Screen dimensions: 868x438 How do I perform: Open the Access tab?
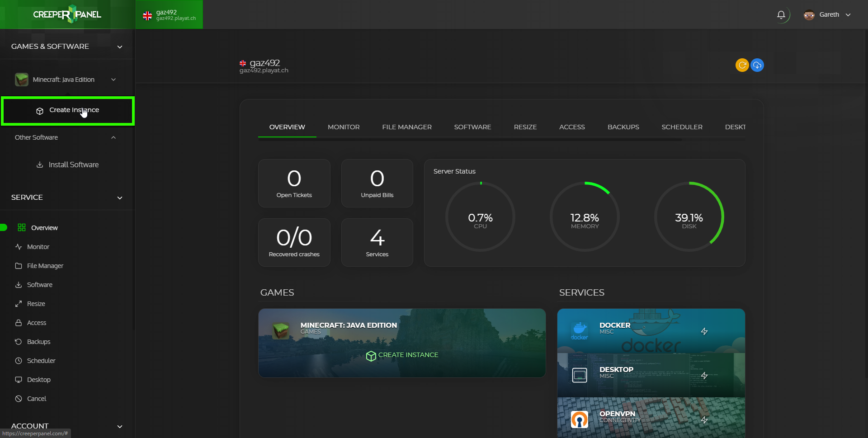572,127
